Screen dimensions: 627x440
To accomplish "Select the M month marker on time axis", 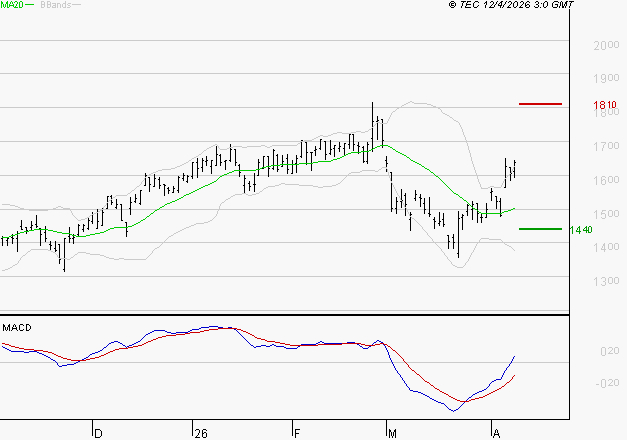I will (394, 433).
